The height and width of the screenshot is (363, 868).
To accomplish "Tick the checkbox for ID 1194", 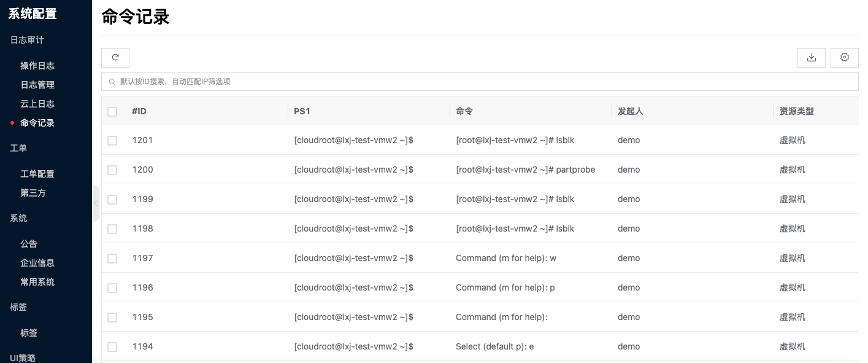I will pyautogui.click(x=112, y=347).
